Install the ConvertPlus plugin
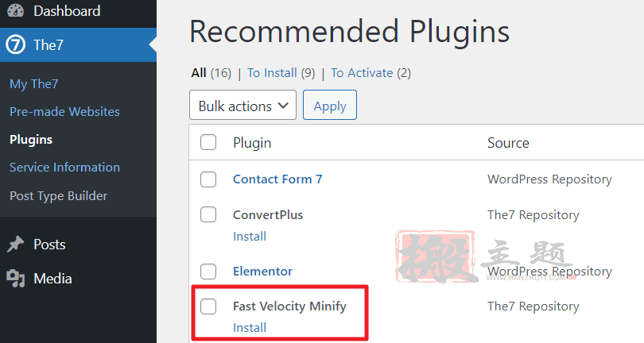Image resolution: width=644 pixels, height=343 pixels. [250, 237]
